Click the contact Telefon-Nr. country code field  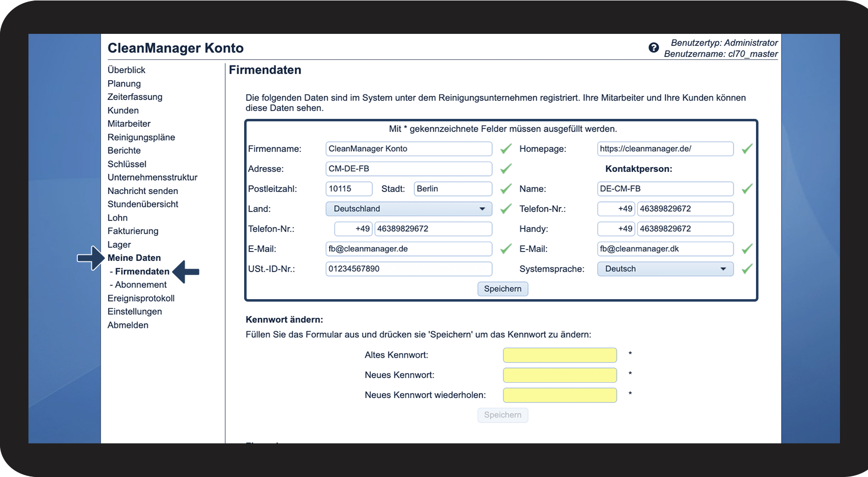pyautogui.click(x=616, y=209)
